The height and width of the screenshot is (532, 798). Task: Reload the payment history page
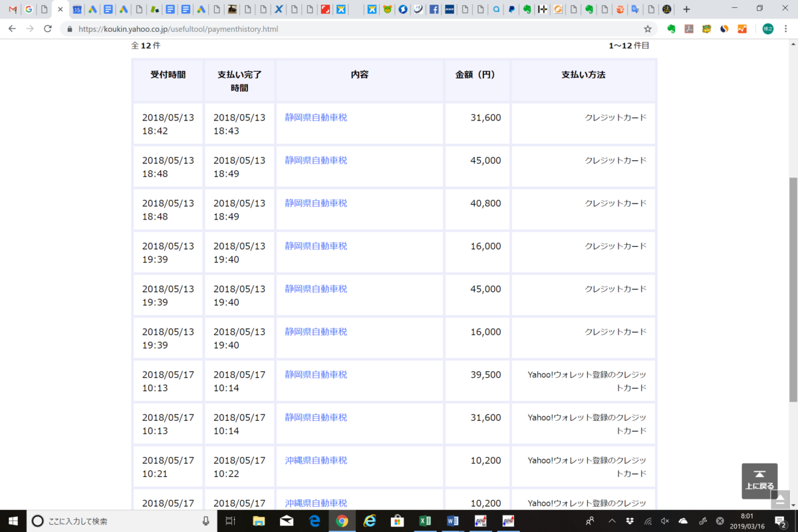(48, 29)
